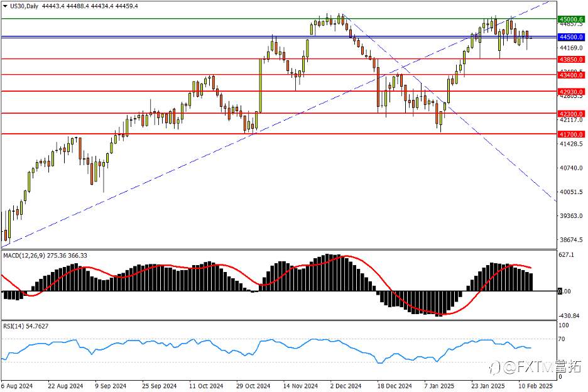
Task: Click the 44169.0 price axis value
Action: click(x=571, y=48)
